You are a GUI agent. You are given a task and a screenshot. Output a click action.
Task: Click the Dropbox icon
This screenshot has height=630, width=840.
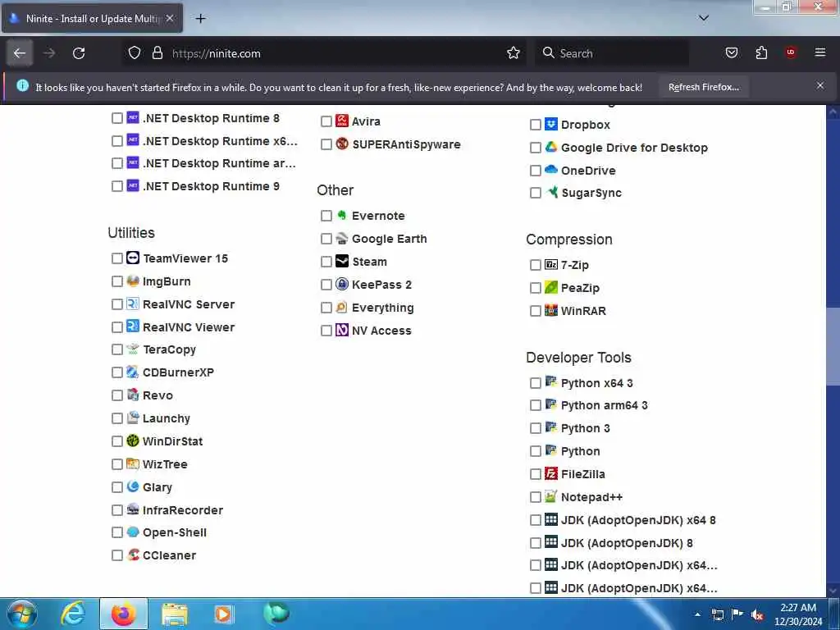(x=551, y=125)
